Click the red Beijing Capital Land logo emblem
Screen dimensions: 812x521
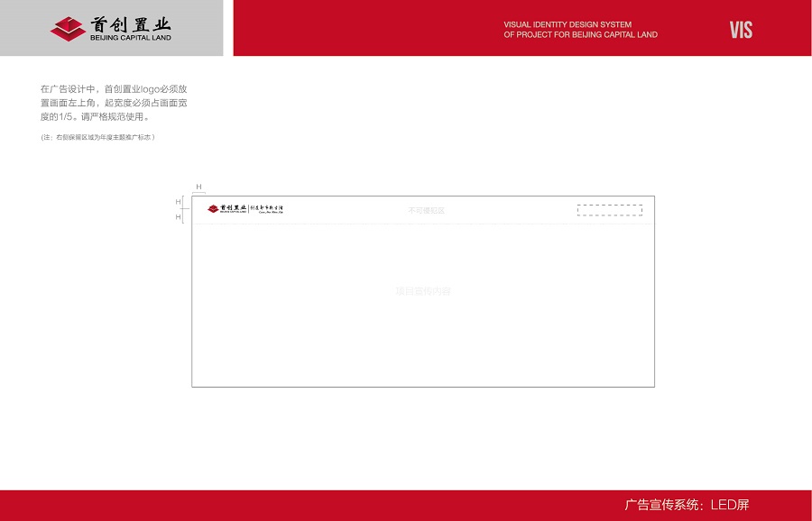[x=68, y=29]
